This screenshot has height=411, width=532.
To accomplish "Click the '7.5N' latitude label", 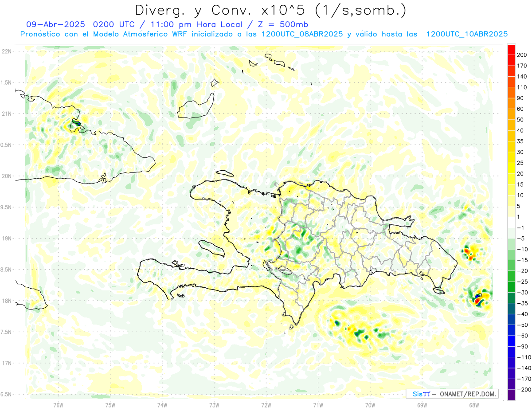I will (x=6, y=332).
